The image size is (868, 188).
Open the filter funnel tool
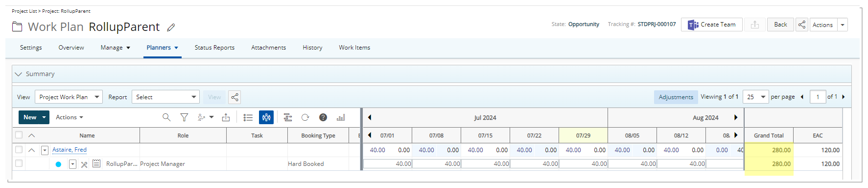(x=184, y=117)
